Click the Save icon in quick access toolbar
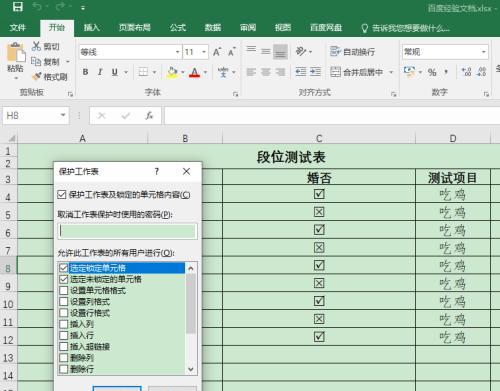 (x=17, y=7)
